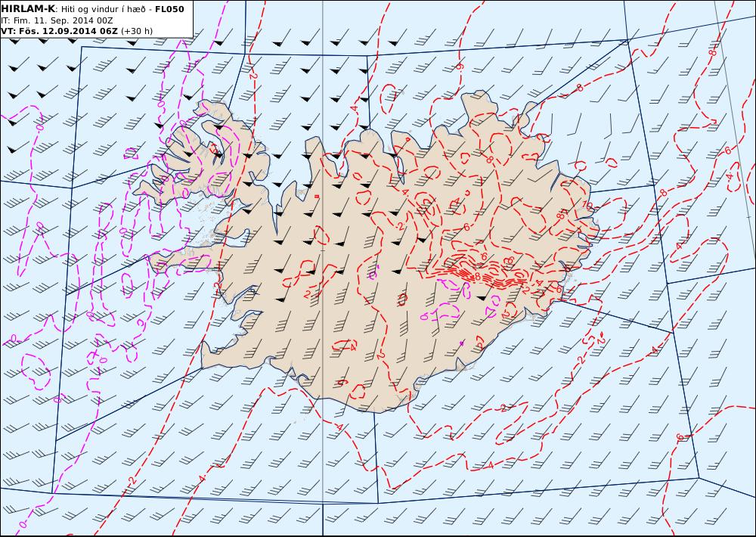Click the red '10' isotherm label on east coast
Viewport: 756px width, 537px height.
point(587,204)
